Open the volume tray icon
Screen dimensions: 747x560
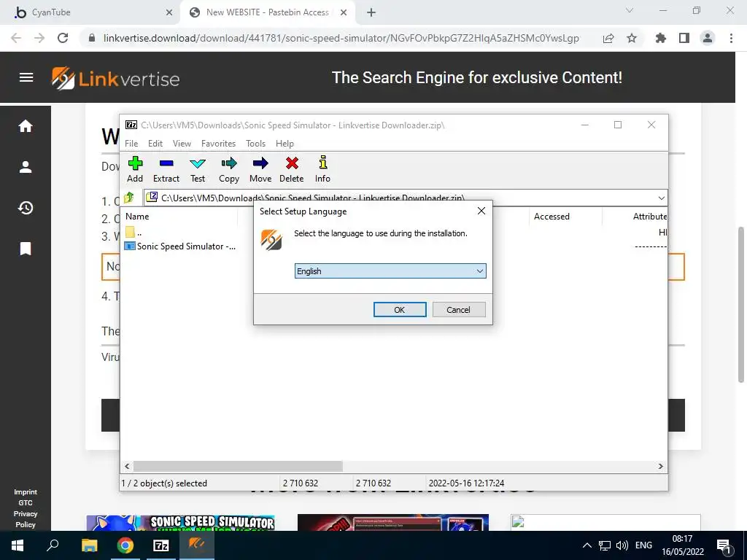click(622, 545)
